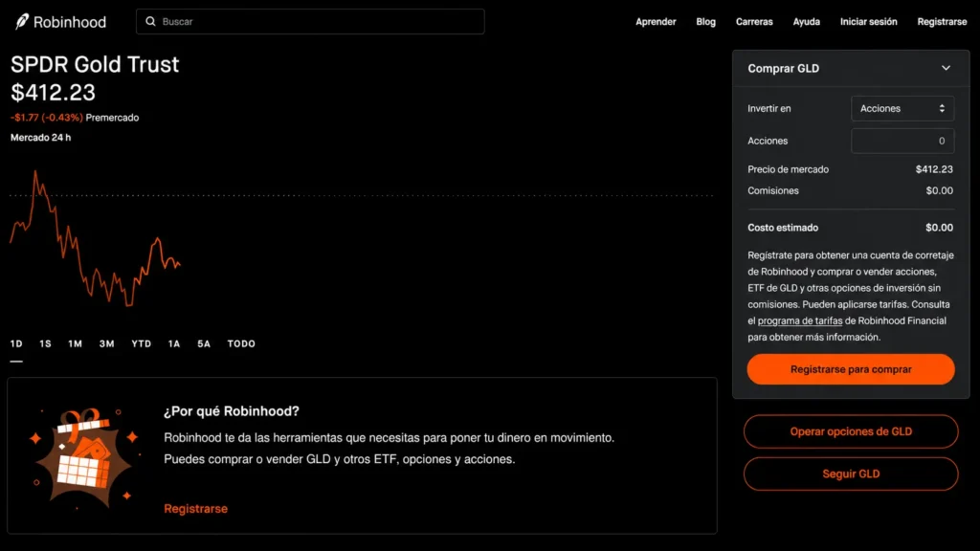Image resolution: width=980 pixels, height=551 pixels.
Task: Click the Costo estimado label
Action: [783, 228]
